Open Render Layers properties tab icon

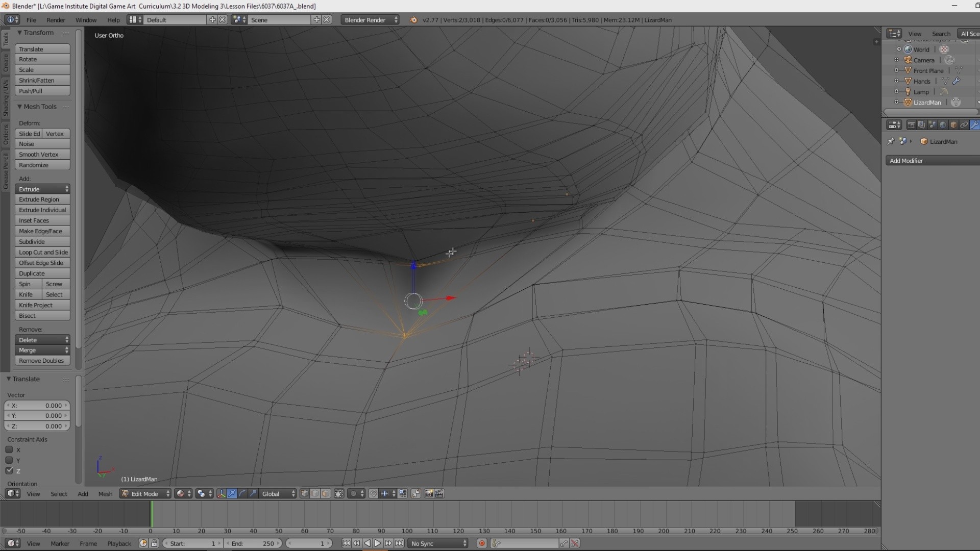(922, 124)
